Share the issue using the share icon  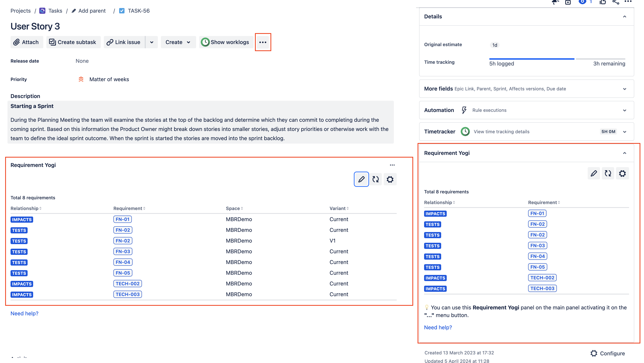pyautogui.click(x=615, y=2)
